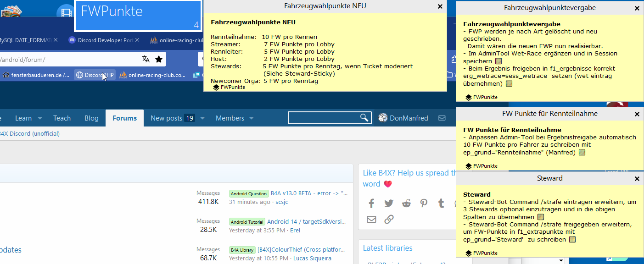
Task: Share the forum via Twitter icon
Action: 389,203
